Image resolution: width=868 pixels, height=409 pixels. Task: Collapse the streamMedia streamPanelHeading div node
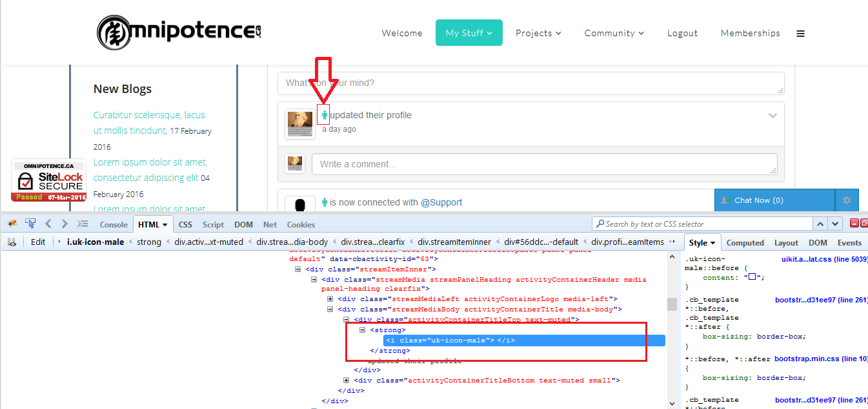pyautogui.click(x=314, y=280)
